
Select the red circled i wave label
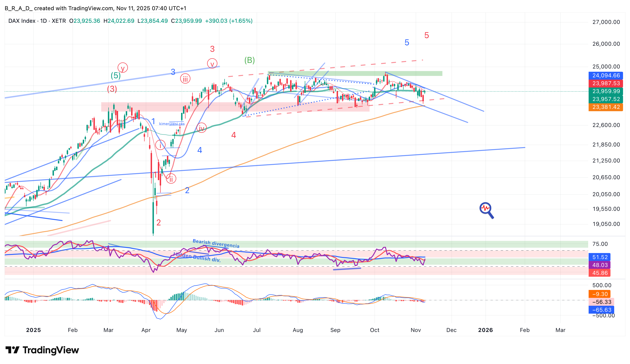click(x=160, y=145)
